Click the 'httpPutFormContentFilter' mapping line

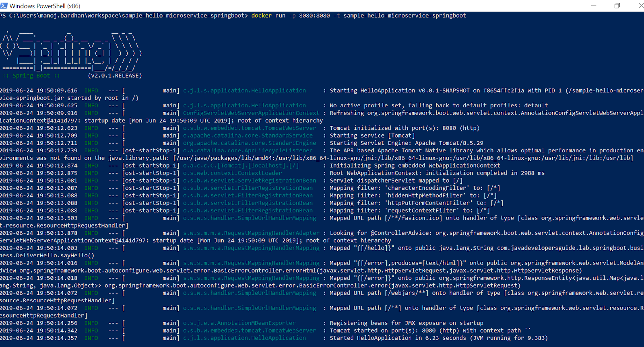tap(417, 203)
